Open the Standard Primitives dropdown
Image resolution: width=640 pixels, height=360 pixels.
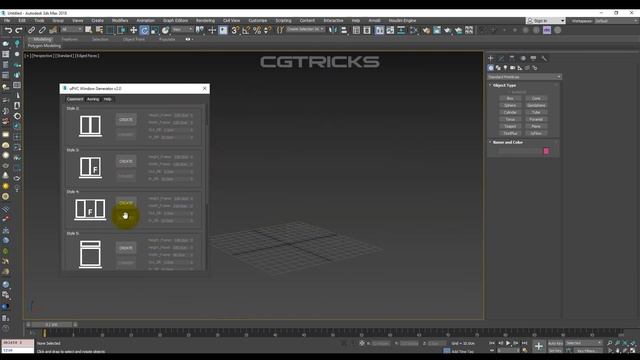coord(524,77)
